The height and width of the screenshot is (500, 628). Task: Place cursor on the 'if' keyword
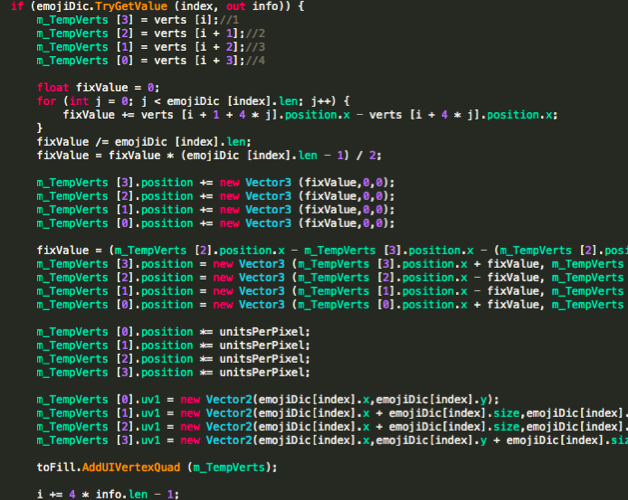(17, 6)
